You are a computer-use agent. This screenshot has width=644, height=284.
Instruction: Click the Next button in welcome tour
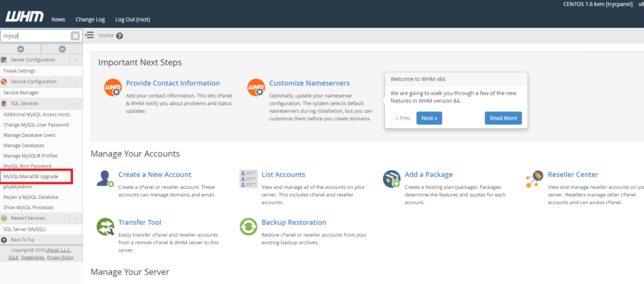click(429, 118)
